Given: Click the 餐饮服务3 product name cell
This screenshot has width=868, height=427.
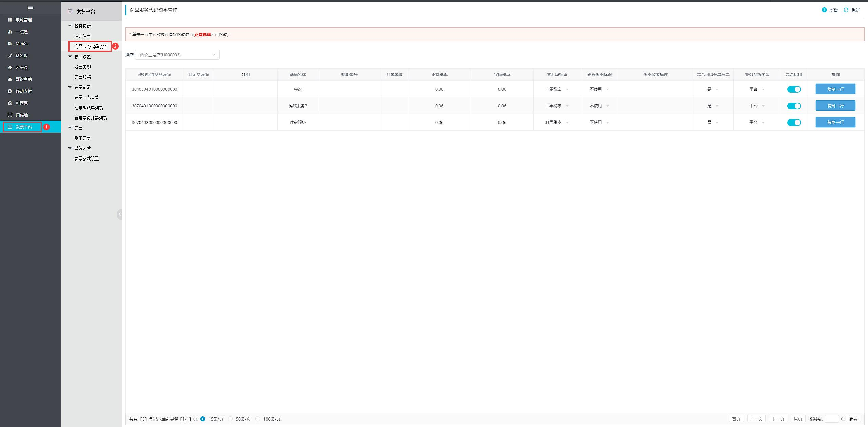Looking at the screenshot, I should (298, 106).
